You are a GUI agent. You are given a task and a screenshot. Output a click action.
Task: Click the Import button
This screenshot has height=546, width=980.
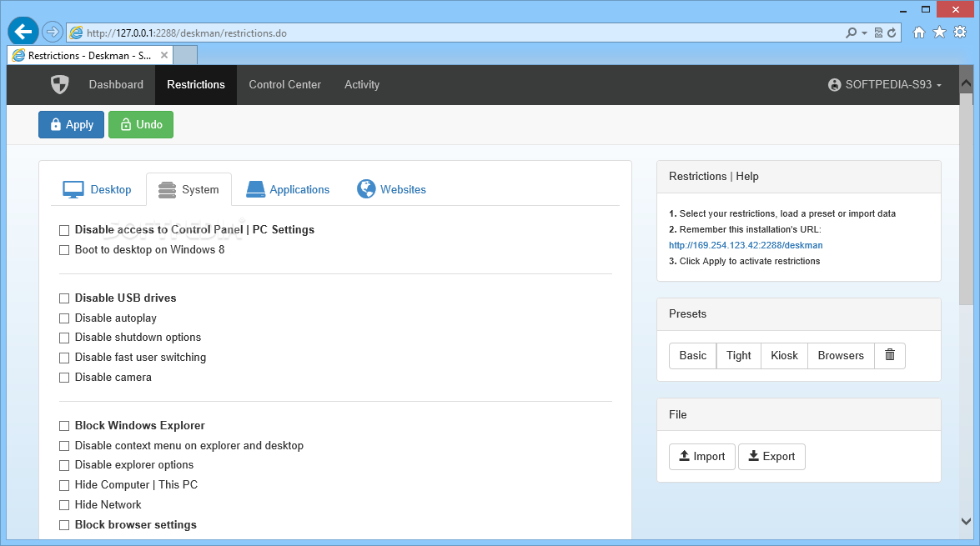[702, 457]
